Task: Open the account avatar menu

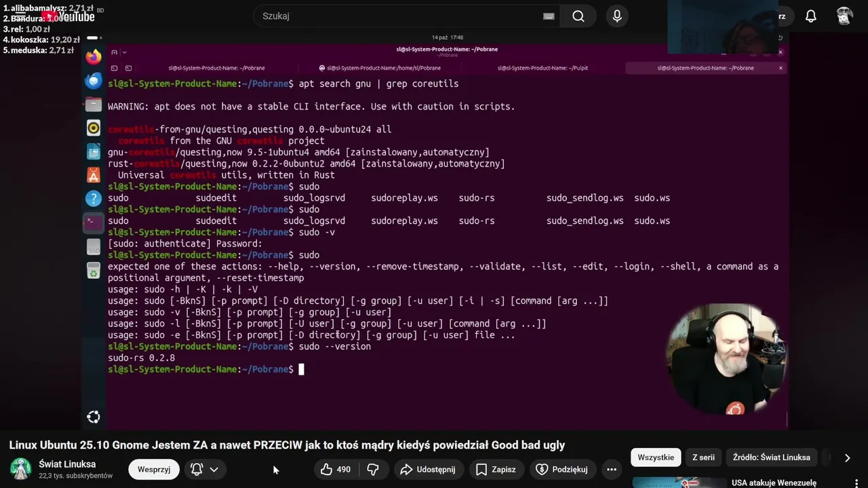Action: point(844,16)
